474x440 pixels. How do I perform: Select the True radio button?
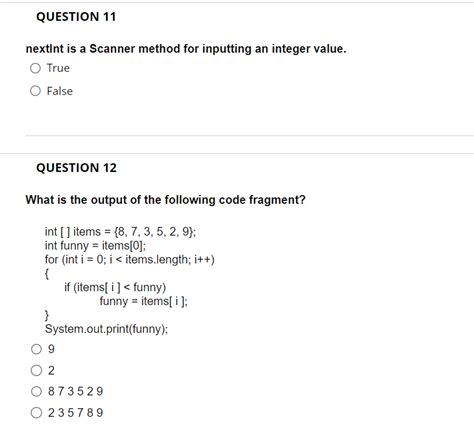pyautogui.click(x=35, y=68)
